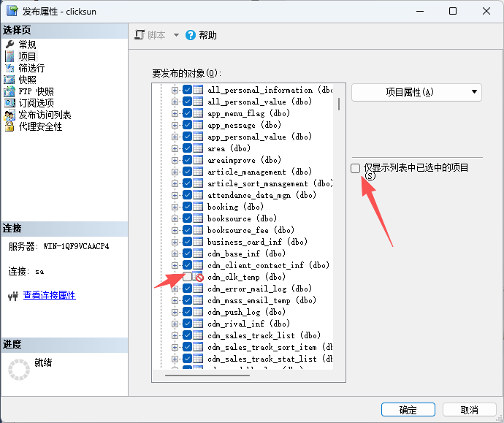Click the 确定 button
The width and height of the screenshot is (504, 423).
408,410
